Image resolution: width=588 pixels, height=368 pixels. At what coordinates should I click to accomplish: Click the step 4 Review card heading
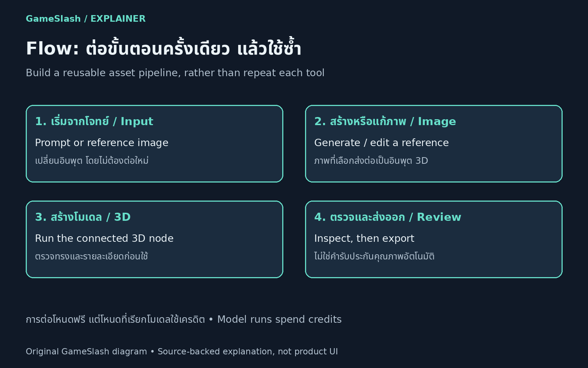[388, 217]
